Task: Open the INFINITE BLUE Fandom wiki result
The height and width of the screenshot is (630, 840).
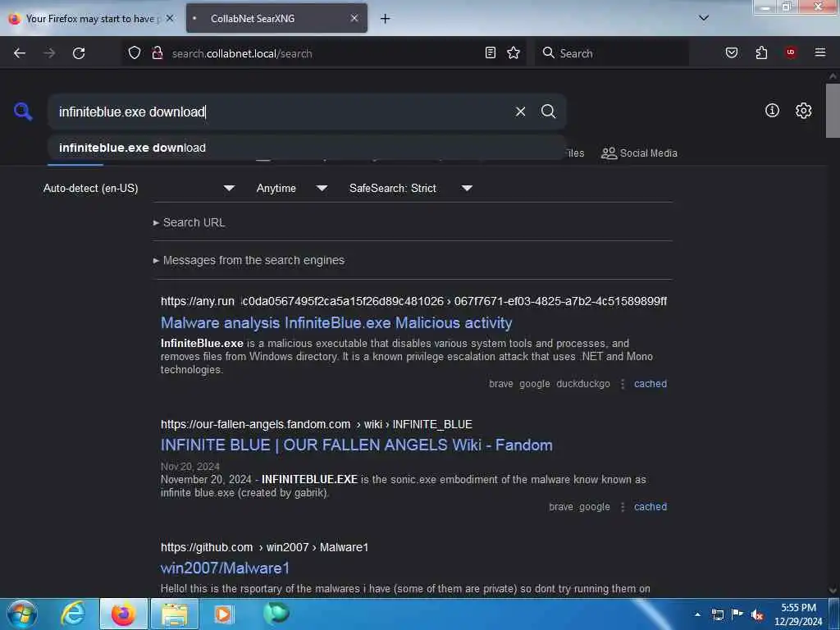Action: coord(356,445)
